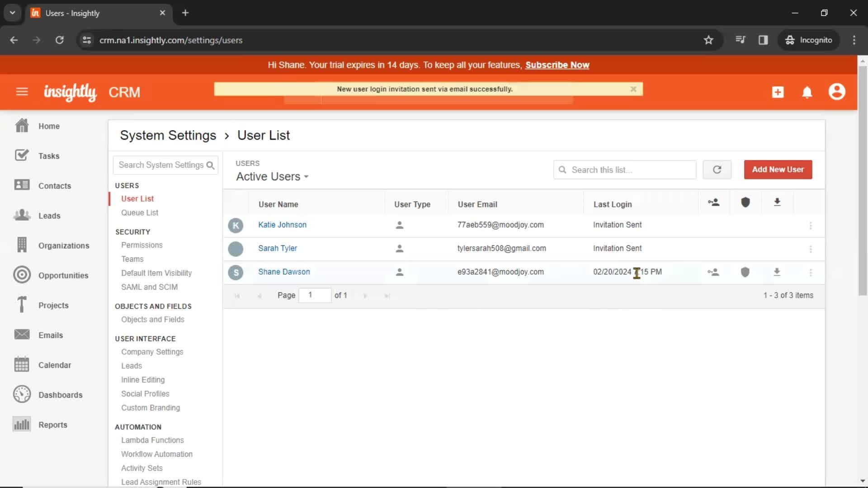Click the browser address bar URL

171,40
